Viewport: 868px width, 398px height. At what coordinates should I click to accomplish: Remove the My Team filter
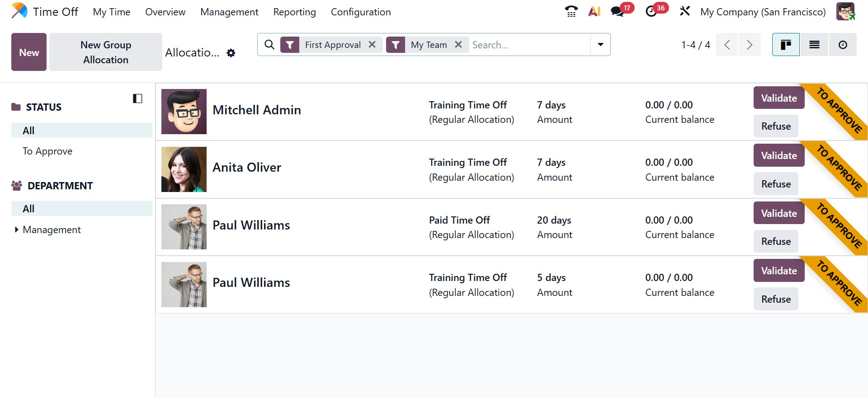(458, 45)
